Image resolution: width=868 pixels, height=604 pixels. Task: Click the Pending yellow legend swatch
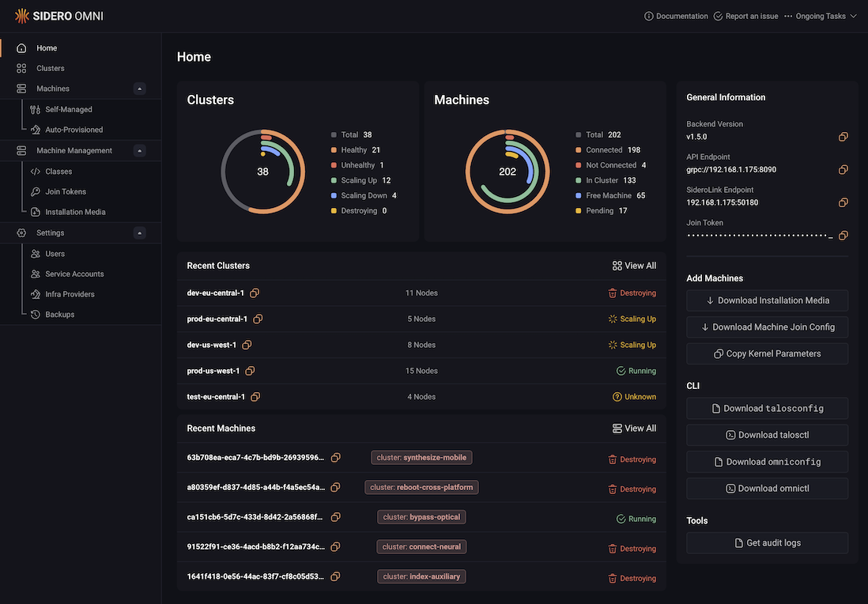point(579,211)
